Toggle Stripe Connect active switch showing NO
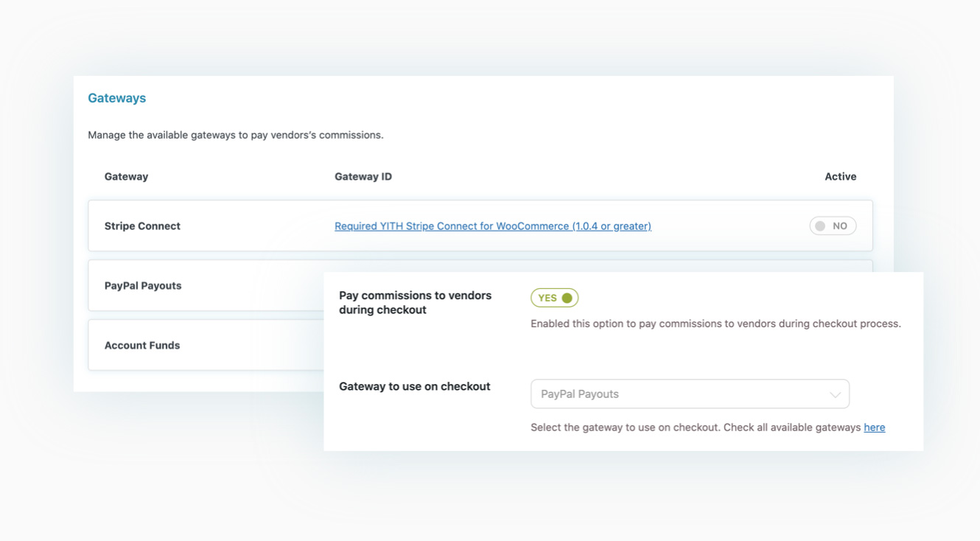This screenshot has height=541, width=980. tap(833, 226)
